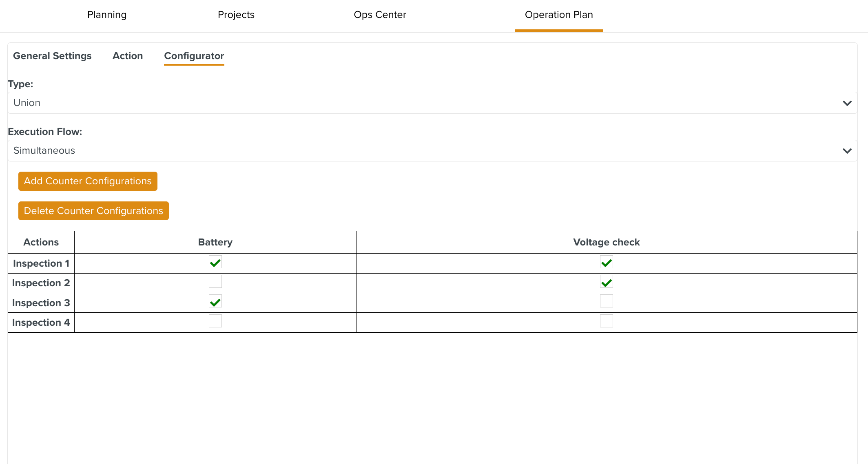868x464 pixels.
Task: Click Delete Counter Configurations
Action: (93, 211)
